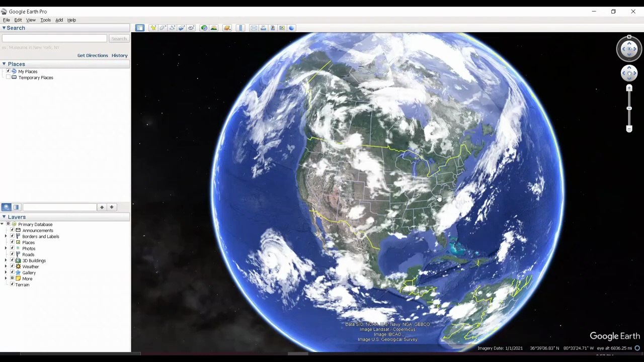Click the Get Directions link
Image resolution: width=644 pixels, height=362 pixels.
click(x=93, y=55)
